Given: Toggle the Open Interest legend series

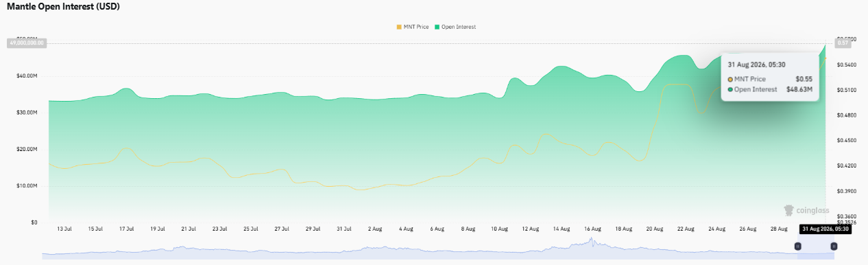Looking at the screenshot, I should point(455,27).
